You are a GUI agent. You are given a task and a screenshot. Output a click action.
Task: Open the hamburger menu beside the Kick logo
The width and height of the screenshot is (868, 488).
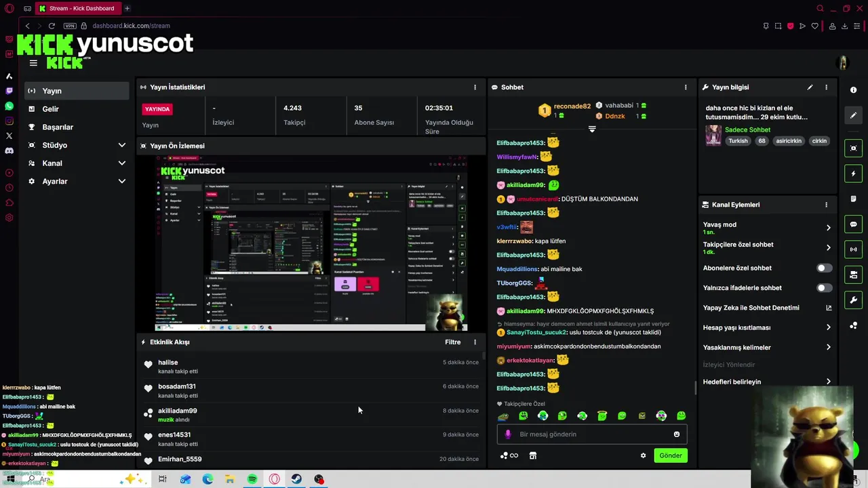[33, 63]
